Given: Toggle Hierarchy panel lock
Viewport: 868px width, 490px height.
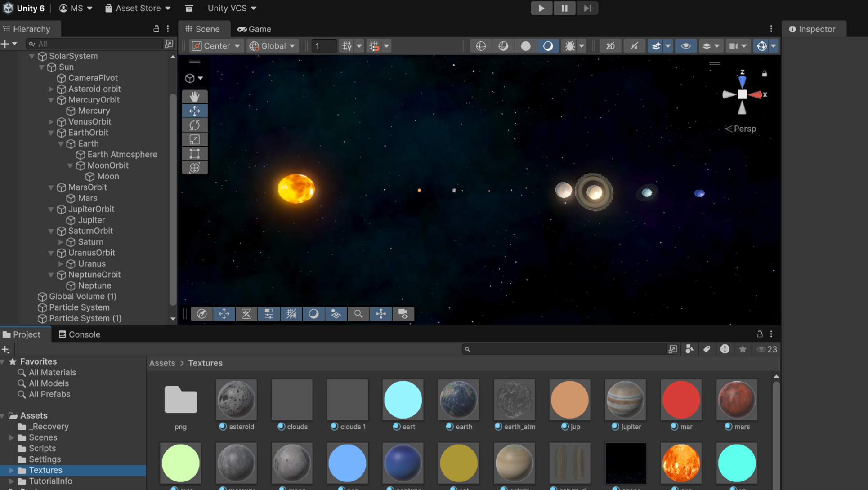Looking at the screenshot, I should coord(156,29).
